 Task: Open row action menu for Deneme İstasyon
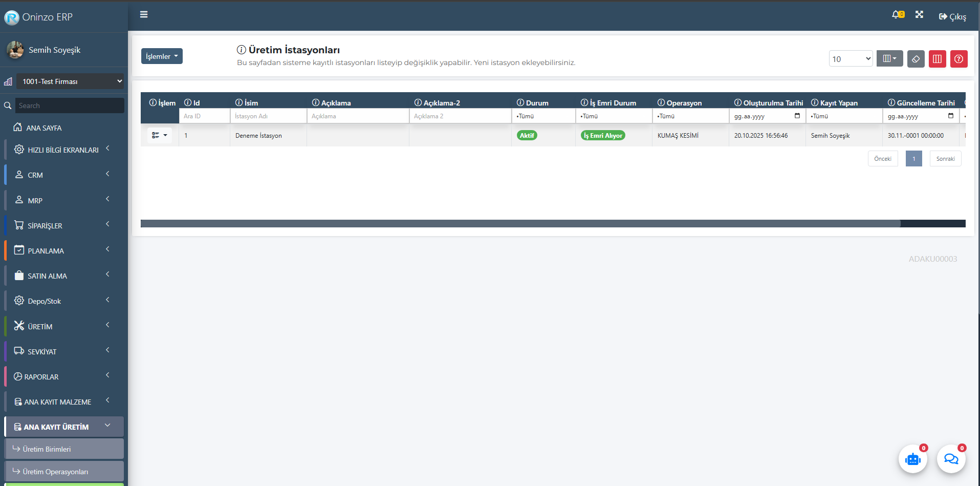click(160, 135)
